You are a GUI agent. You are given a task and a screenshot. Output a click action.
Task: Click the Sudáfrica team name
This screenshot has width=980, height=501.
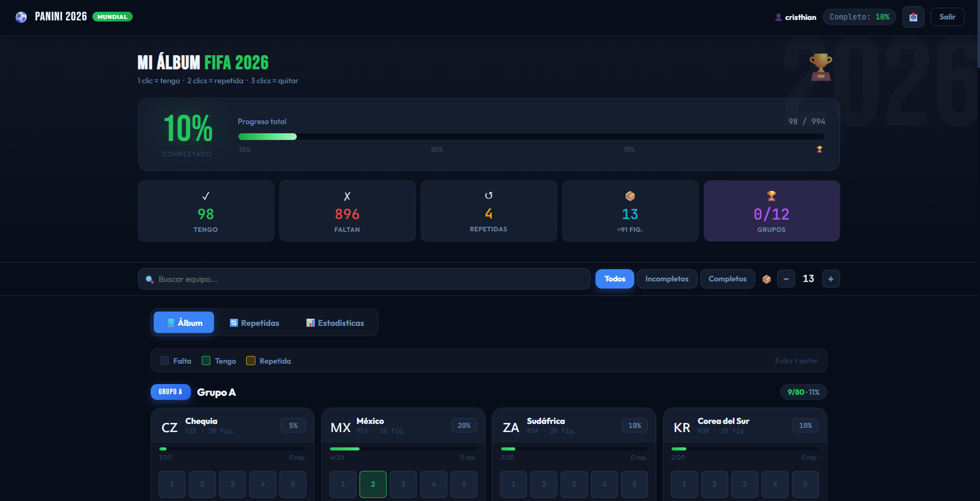(x=546, y=421)
